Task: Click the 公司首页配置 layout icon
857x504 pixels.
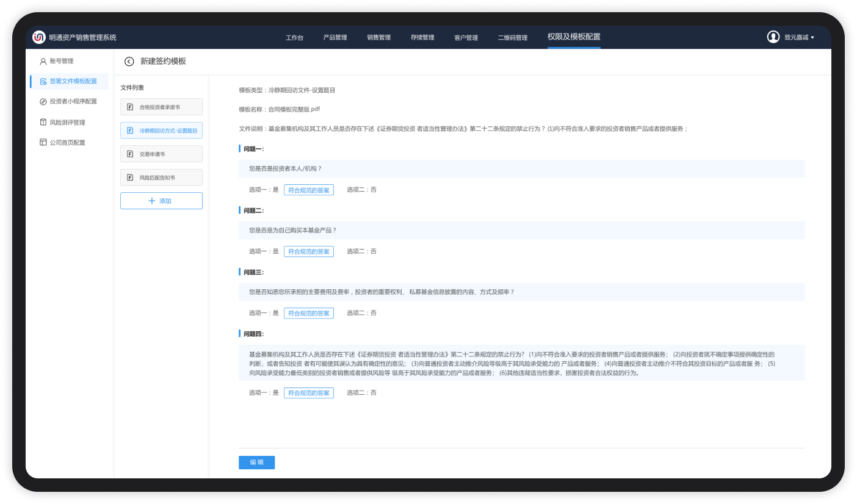Action: coord(43,143)
